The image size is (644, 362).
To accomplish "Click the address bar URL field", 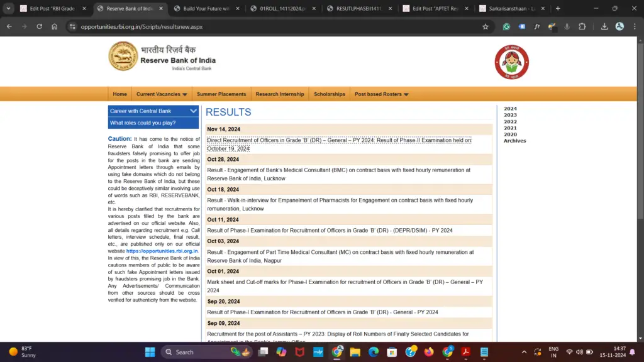I will [x=279, y=26].
